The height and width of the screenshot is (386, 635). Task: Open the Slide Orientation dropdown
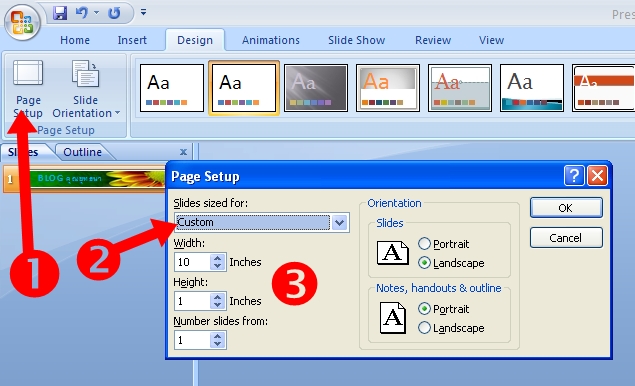[86, 89]
